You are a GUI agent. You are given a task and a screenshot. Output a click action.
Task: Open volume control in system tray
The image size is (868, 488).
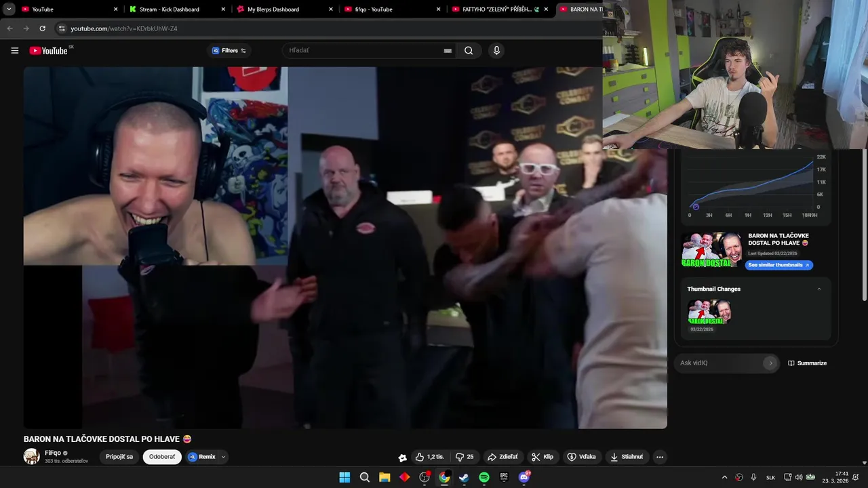[798, 477]
